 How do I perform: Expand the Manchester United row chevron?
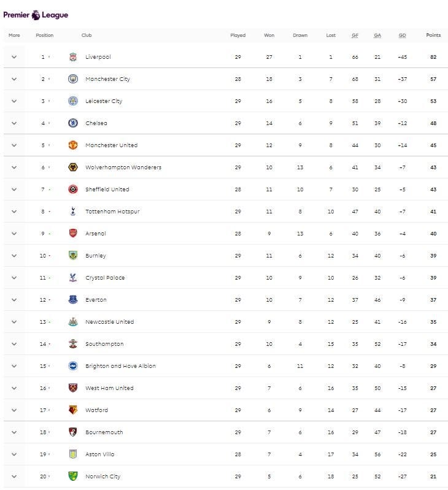14,145
